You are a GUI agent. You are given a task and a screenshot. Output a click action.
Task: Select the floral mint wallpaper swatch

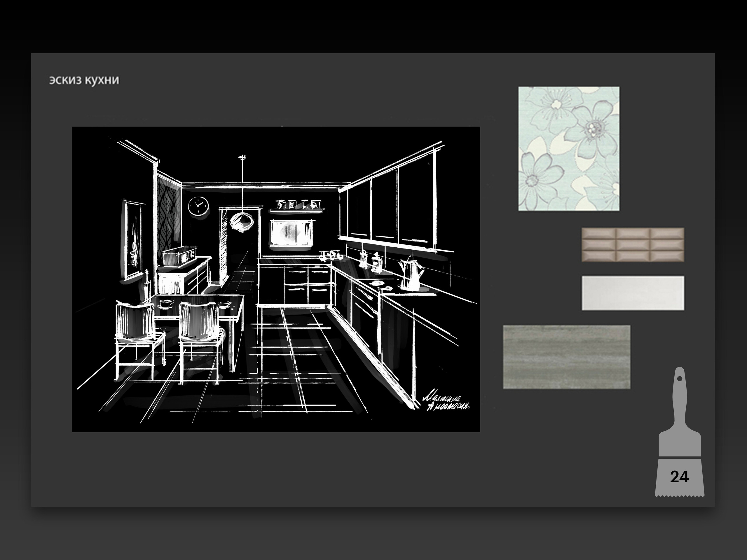coord(569,149)
